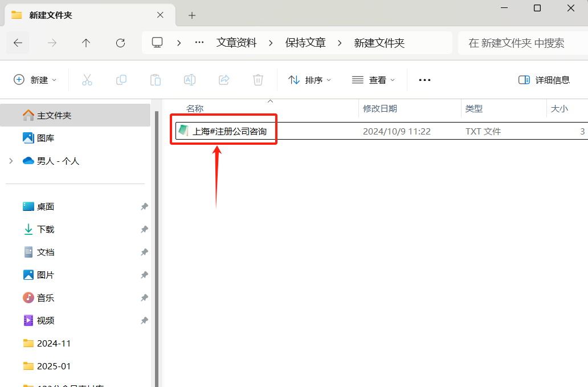
Task: Open the 新建 dropdown menu
Action: click(35, 80)
